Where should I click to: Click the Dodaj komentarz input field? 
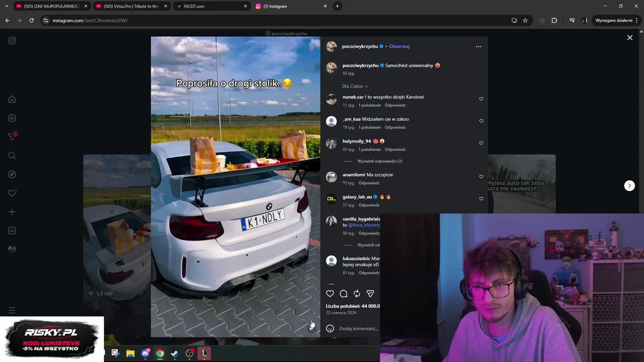(359, 328)
